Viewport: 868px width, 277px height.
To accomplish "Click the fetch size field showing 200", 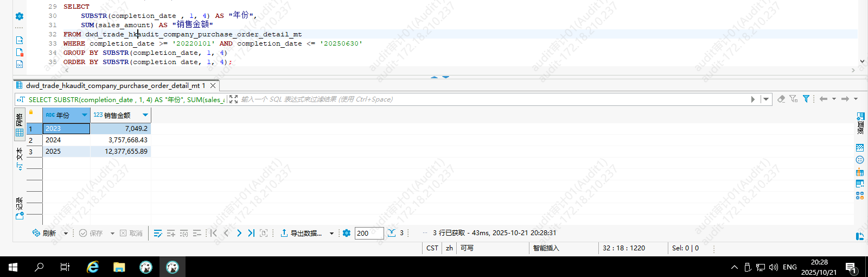I will [x=369, y=233].
